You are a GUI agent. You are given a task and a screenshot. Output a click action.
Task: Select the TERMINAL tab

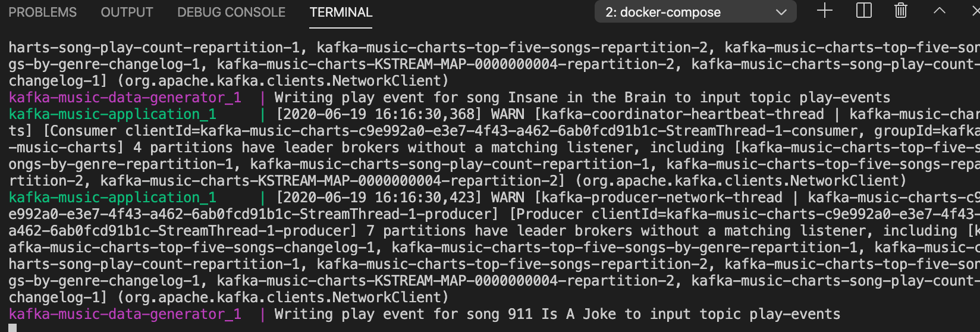click(341, 12)
